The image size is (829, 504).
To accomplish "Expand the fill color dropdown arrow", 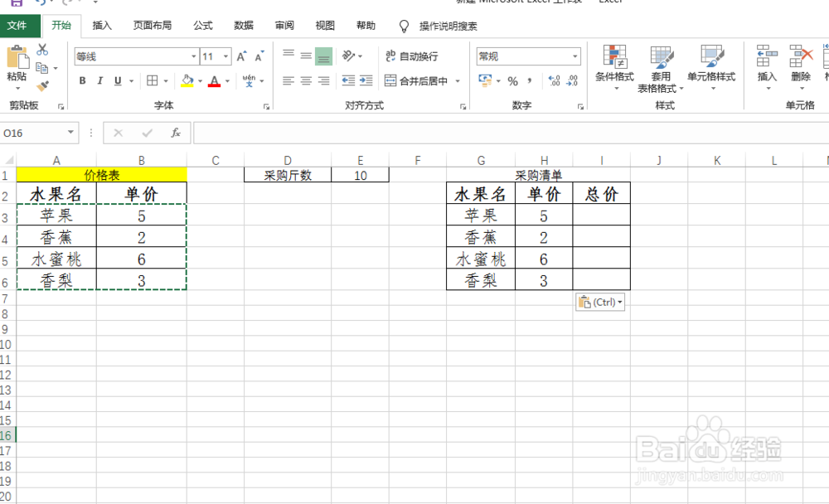I will pos(201,81).
